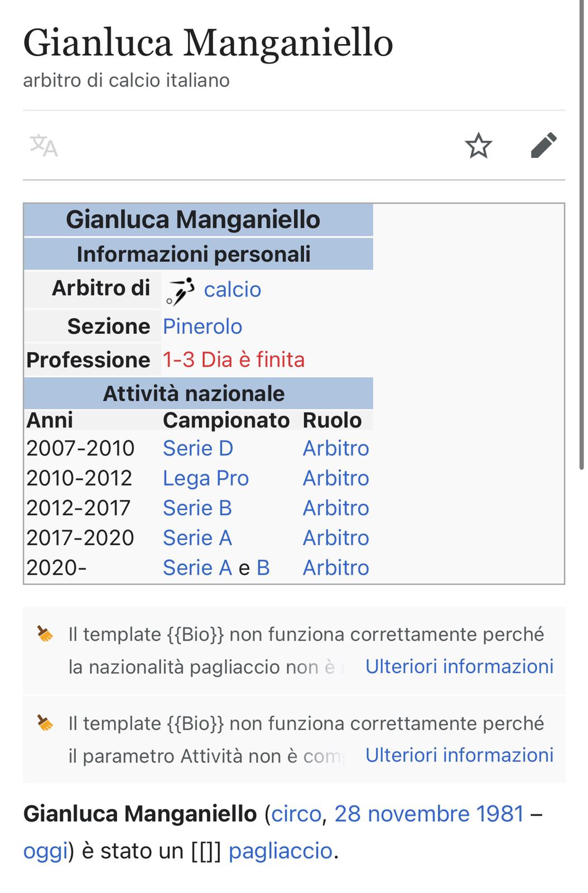This screenshot has height=893, width=588.
Task: Follow the pagliaccio link in intro sentence
Action: click(x=281, y=851)
